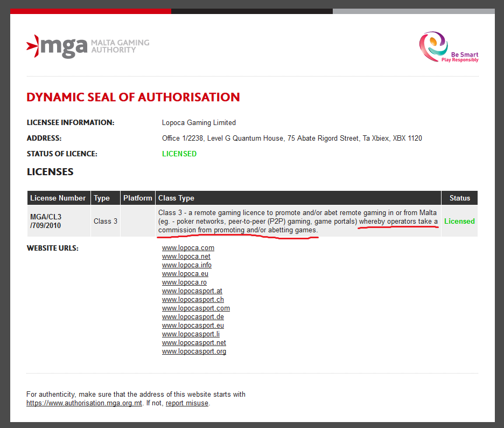Click the Quantum House address text
The height and width of the screenshot is (428, 504).
(292, 139)
